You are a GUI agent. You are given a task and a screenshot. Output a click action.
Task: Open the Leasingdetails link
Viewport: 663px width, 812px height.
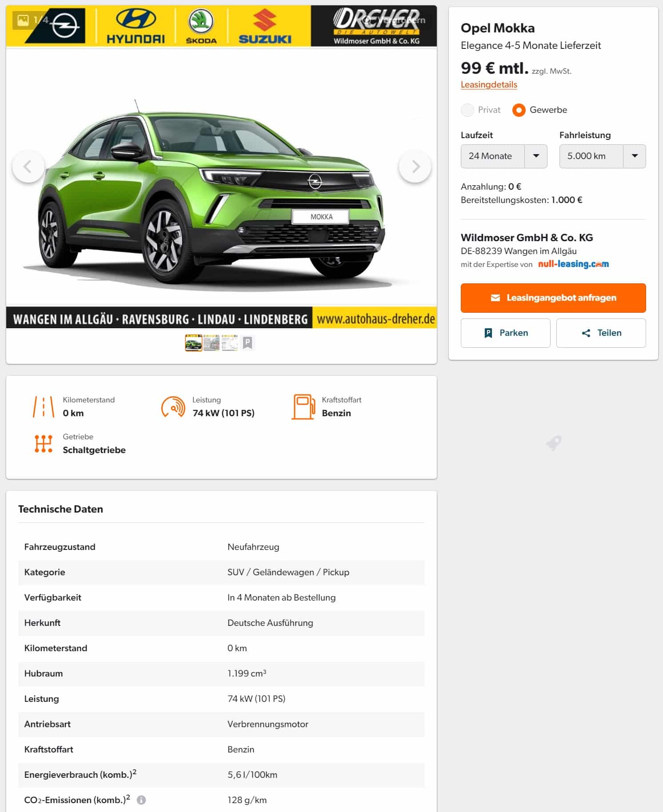489,85
